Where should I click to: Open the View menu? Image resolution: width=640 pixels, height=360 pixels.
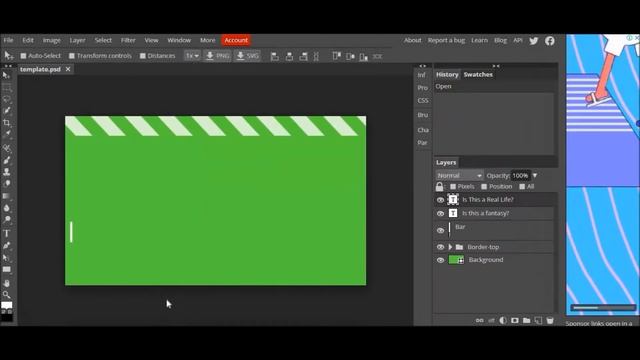click(x=151, y=40)
